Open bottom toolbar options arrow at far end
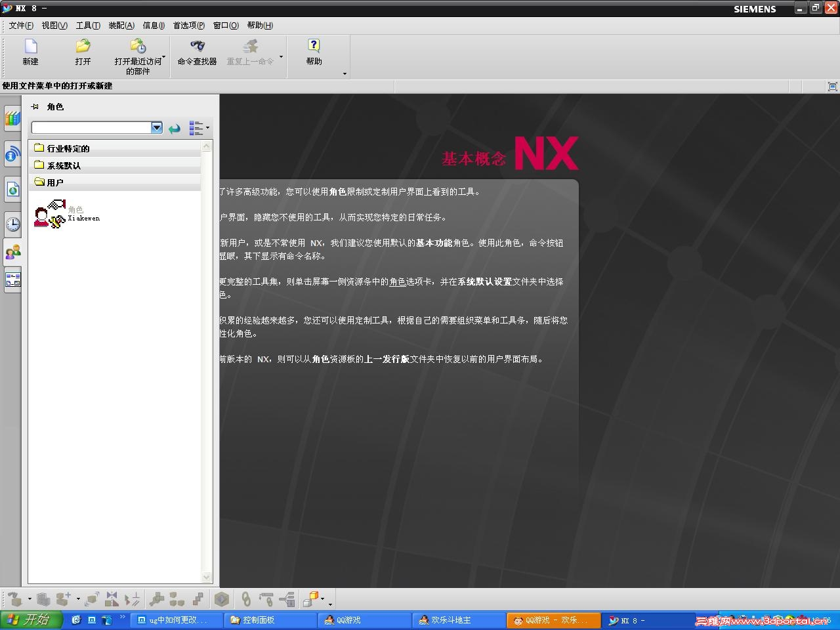This screenshot has width=840, height=630. [330, 604]
